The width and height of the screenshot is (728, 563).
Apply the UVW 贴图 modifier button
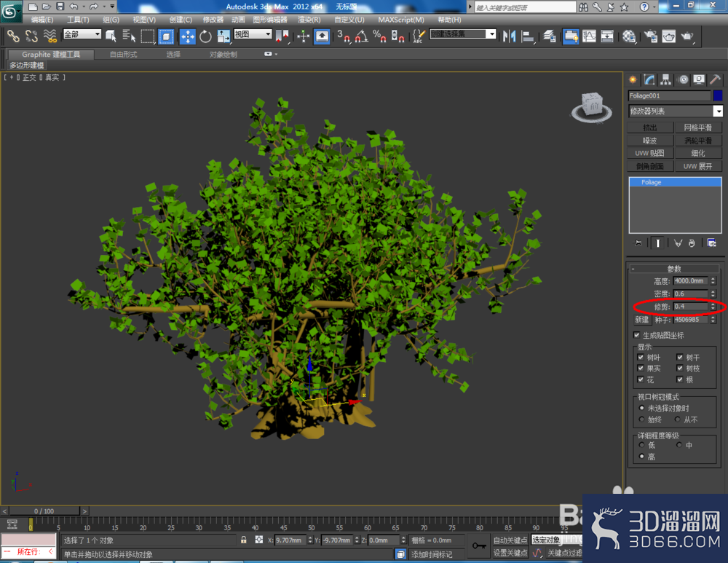click(x=649, y=153)
